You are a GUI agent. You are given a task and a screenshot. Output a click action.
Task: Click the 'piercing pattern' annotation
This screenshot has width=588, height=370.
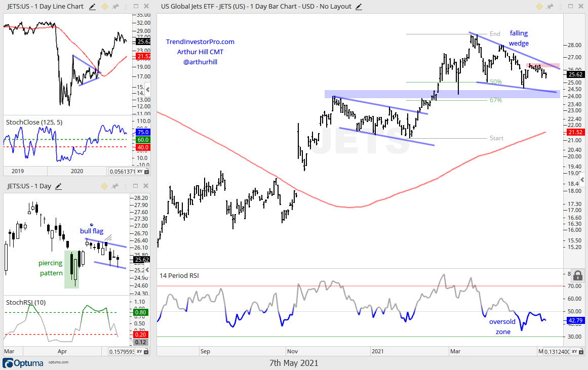click(x=51, y=268)
